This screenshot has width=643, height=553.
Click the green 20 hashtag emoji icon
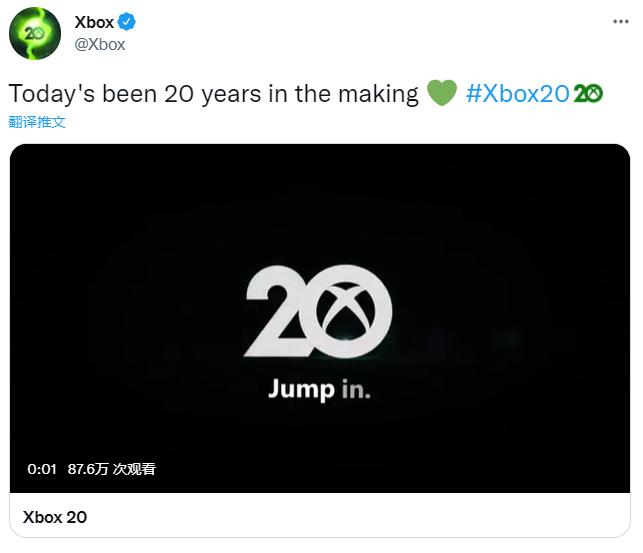point(587,94)
